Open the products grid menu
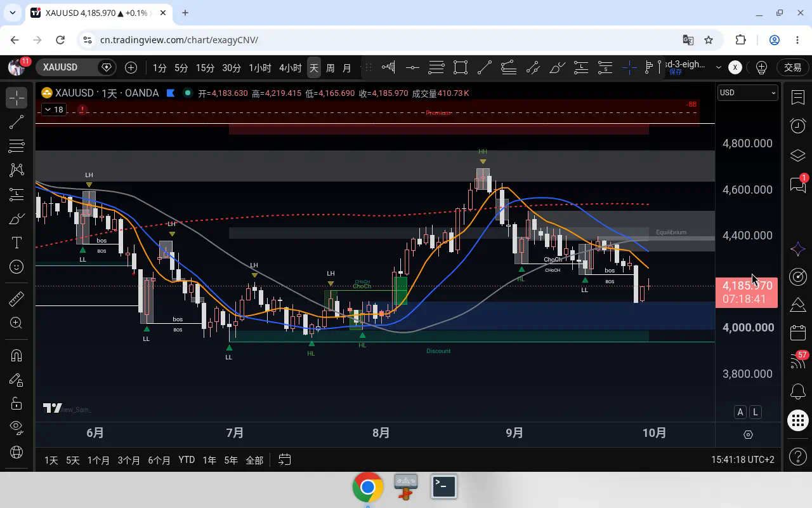 coord(798,420)
